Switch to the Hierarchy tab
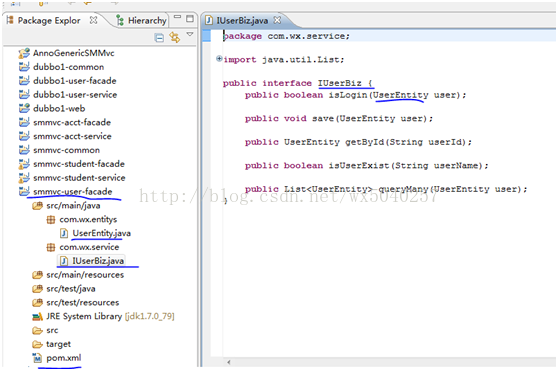 pyautogui.click(x=141, y=21)
